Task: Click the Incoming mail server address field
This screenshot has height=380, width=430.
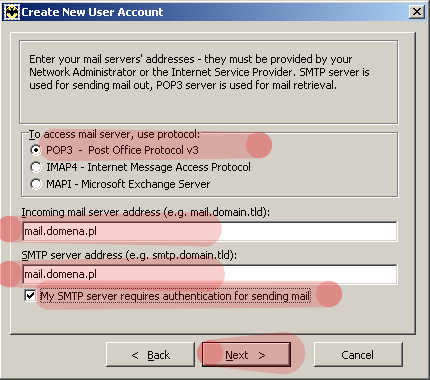Action: click(210, 231)
